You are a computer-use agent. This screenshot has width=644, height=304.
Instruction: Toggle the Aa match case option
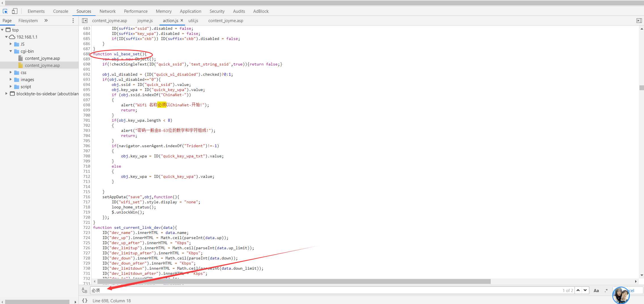point(596,290)
